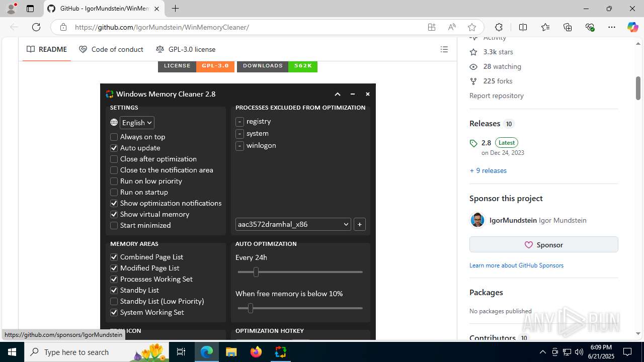Screen dimensions: 644x362
Task: Open the Releases section
Action: point(485,123)
